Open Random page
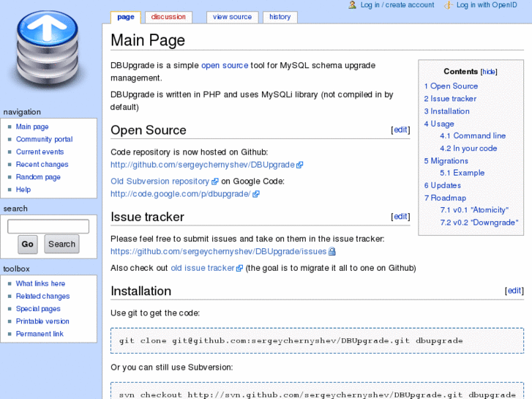This screenshot has width=532, height=399. coord(38,177)
